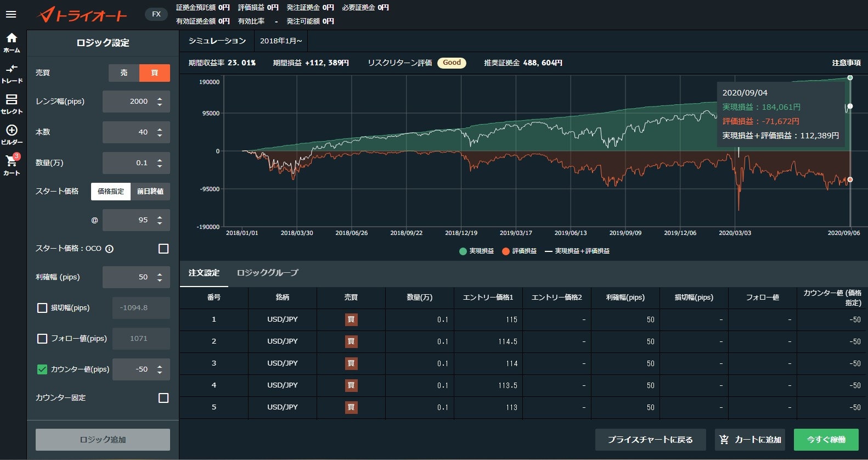Select the Buy (買) toggle
The width and height of the screenshot is (868, 460).
[155, 73]
